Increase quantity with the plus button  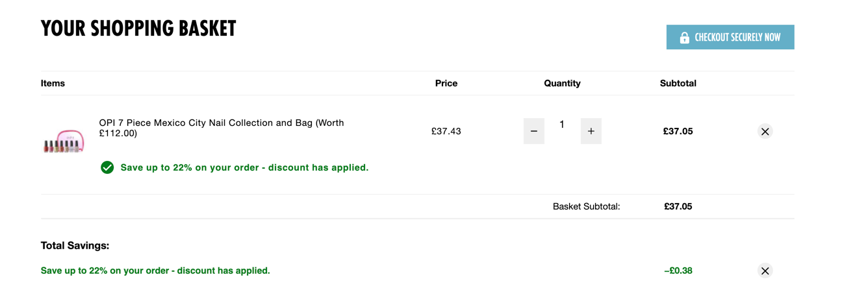click(591, 131)
